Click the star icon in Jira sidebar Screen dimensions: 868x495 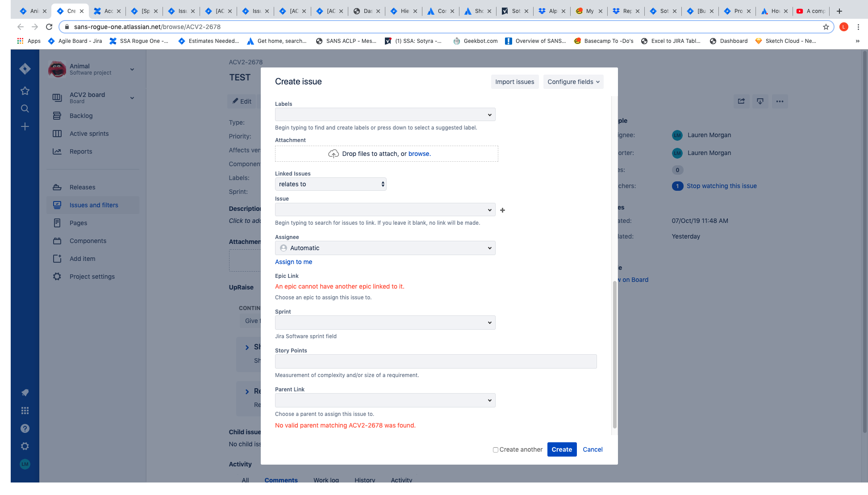click(25, 91)
